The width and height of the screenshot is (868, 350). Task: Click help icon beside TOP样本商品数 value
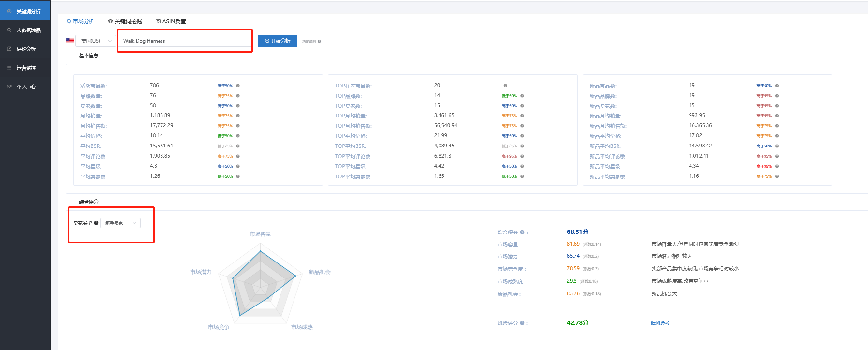pos(505,86)
